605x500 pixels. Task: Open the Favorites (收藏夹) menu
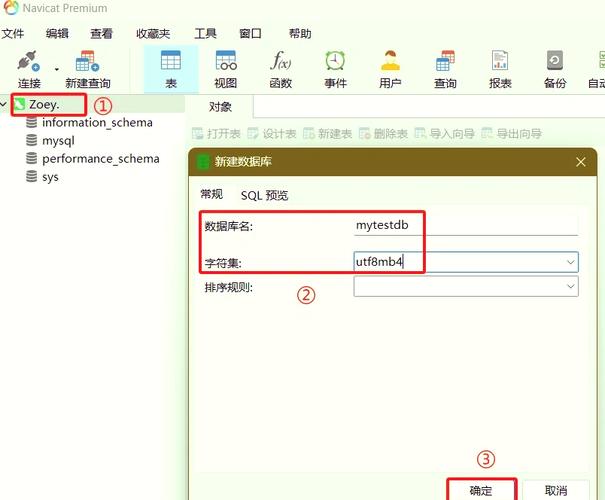pos(153,33)
